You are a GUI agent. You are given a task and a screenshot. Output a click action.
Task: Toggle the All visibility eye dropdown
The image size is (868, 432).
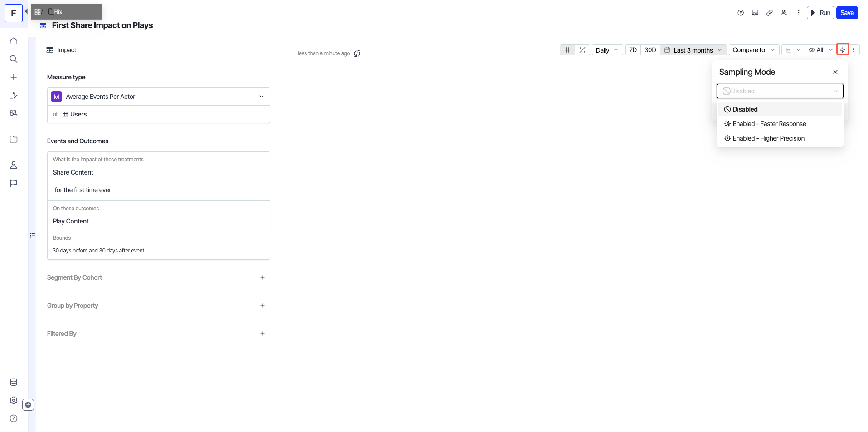coord(821,50)
